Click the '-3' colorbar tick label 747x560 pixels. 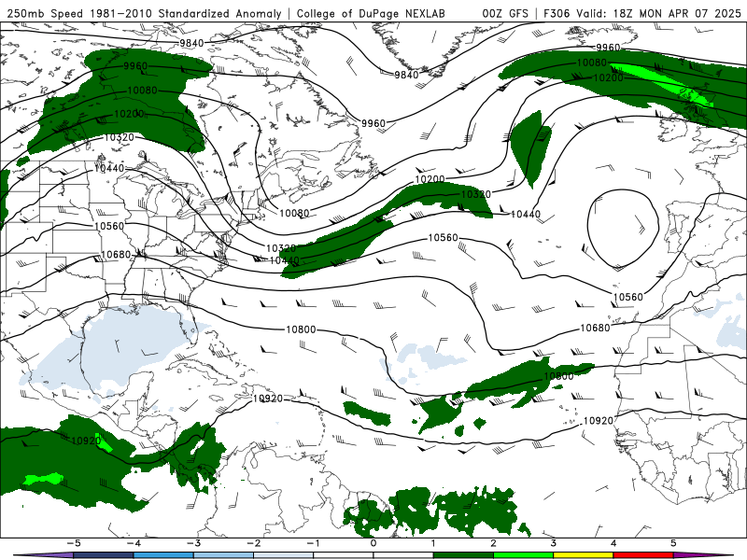193,543
